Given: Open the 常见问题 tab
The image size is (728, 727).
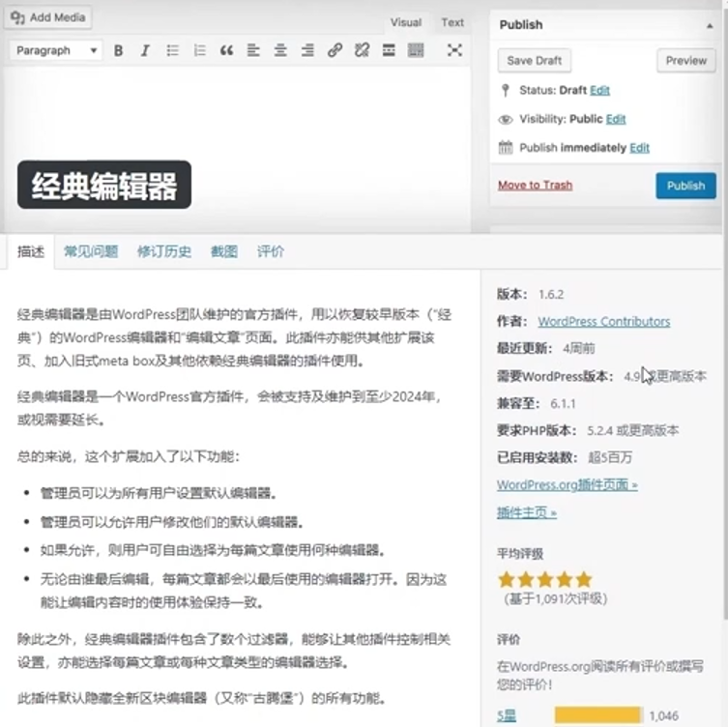Looking at the screenshot, I should pos(91,252).
